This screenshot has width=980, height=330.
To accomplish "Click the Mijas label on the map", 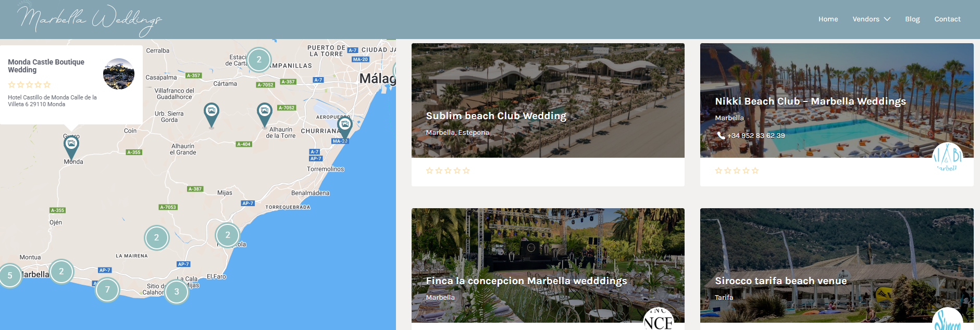I will pyautogui.click(x=225, y=193).
